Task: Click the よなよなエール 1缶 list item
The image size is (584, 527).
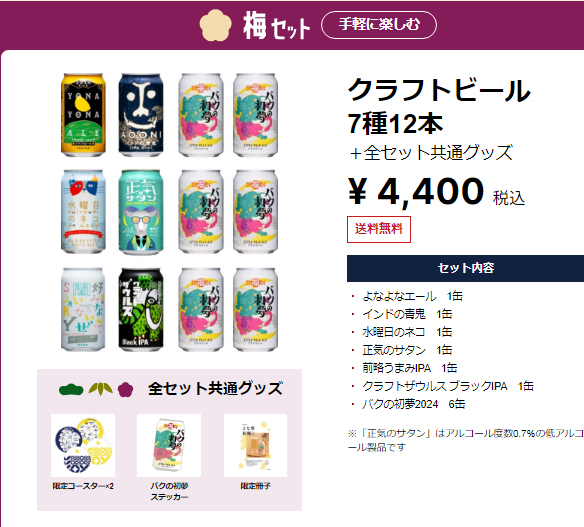Action: point(412,296)
